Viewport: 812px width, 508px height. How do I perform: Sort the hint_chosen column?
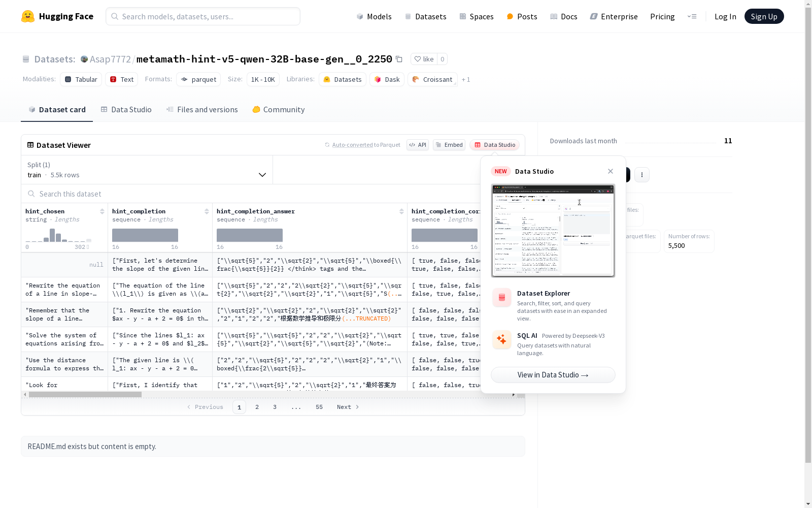pos(102,211)
